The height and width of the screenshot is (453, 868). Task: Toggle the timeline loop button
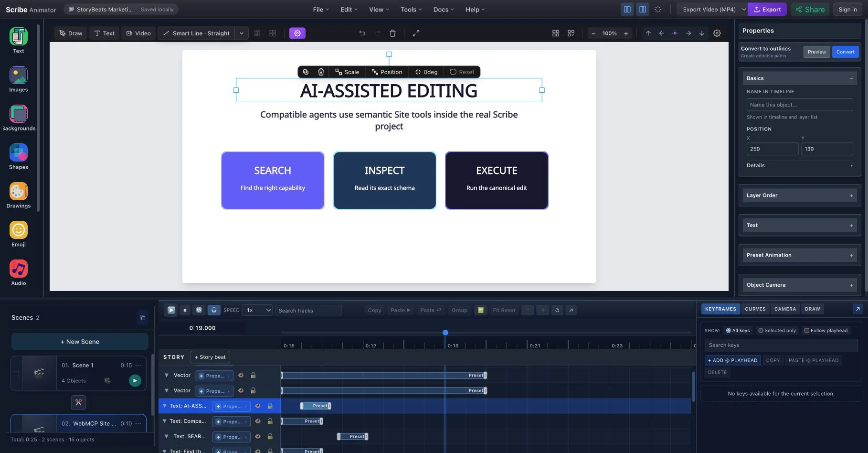(x=199, y=310)
